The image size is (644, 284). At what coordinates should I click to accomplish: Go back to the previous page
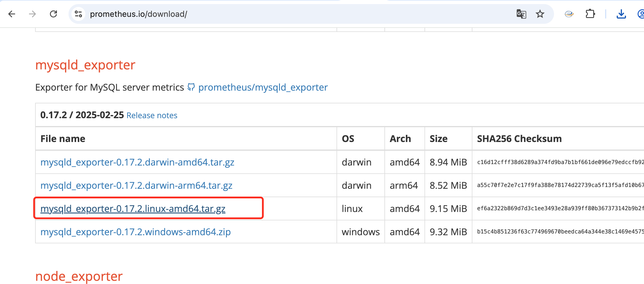pos(12,14)
